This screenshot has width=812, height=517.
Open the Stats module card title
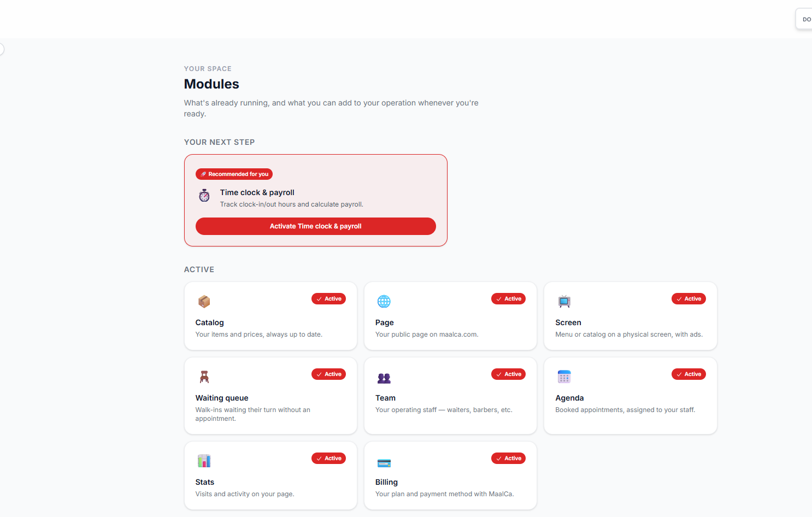(205, 482)
